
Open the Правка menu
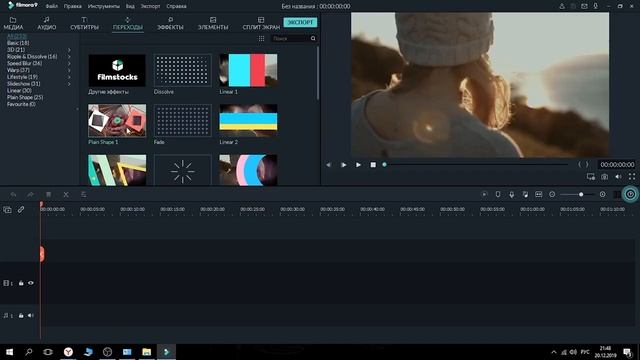point(72,6)
